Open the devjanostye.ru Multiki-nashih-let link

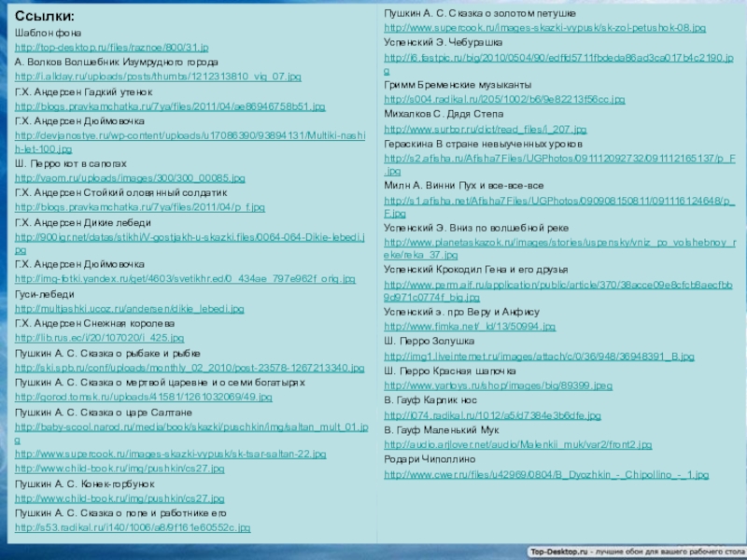[190, 143]
